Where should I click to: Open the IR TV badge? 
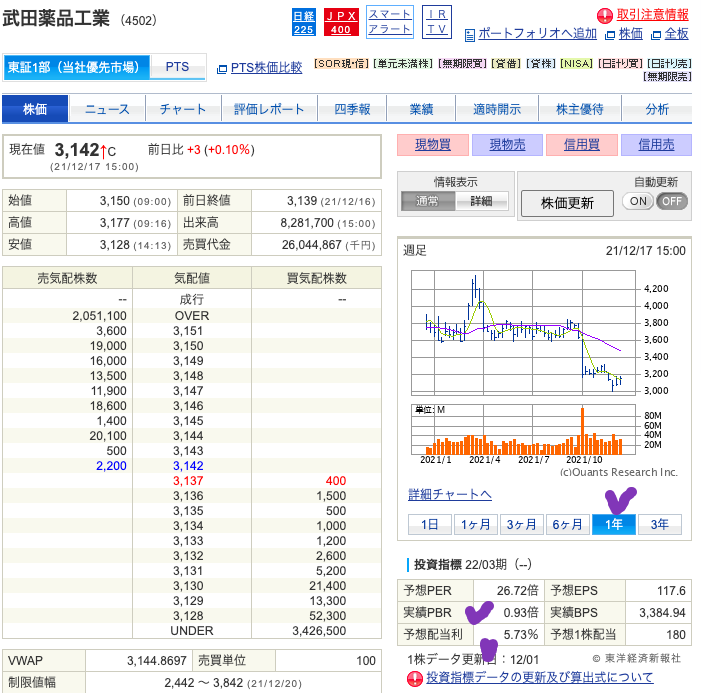[x=437, y=22]
